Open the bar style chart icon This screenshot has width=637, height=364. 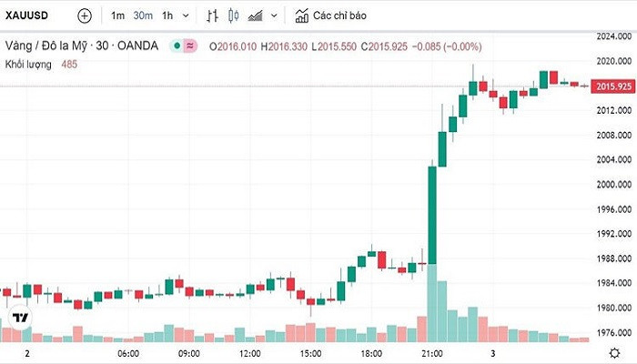(212, 16)
